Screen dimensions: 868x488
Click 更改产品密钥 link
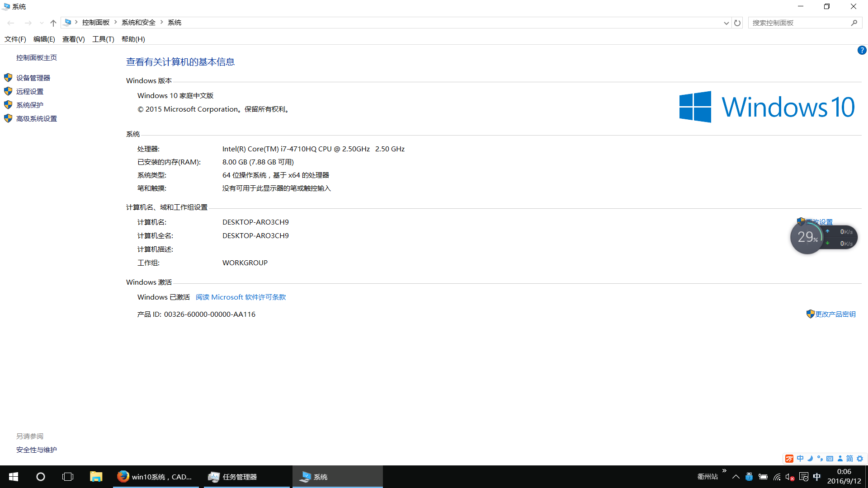pos(835,314)
